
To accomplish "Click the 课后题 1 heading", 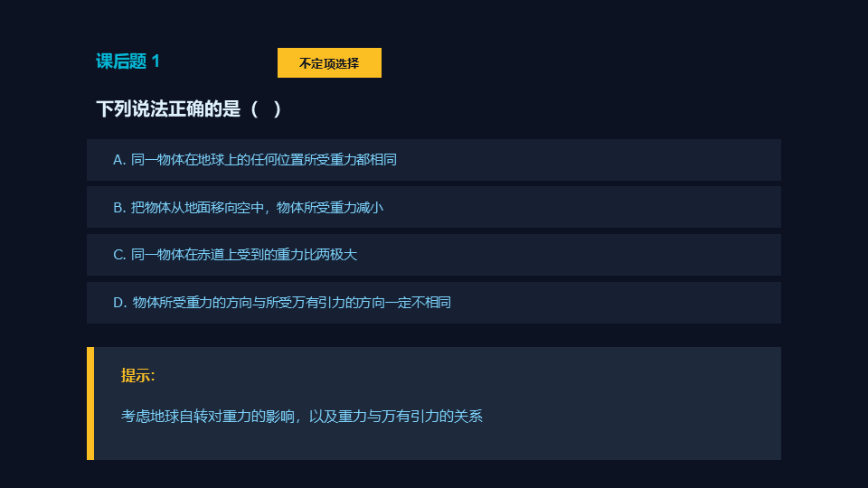I will (127, 61).
